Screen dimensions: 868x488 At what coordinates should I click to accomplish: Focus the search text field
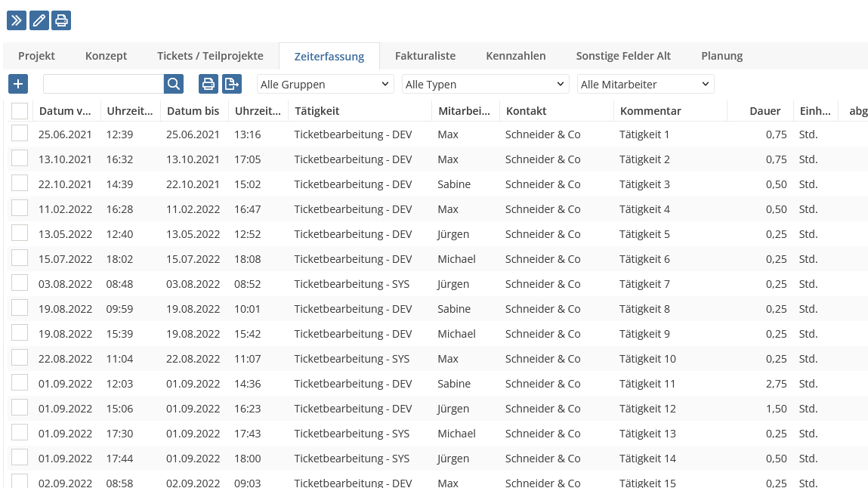103,84
